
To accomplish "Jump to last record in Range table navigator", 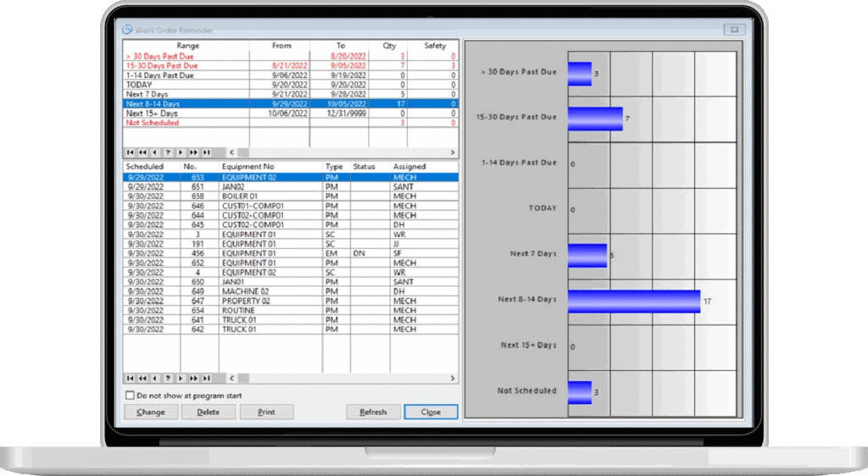I will pos(207,152).
